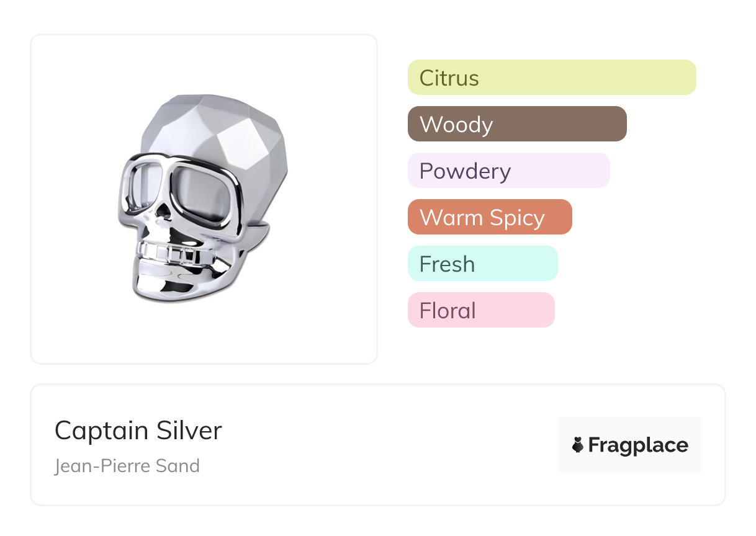Choose the Powdery accord bar
This screenshot has width=756, height=536.
point(508,171)
